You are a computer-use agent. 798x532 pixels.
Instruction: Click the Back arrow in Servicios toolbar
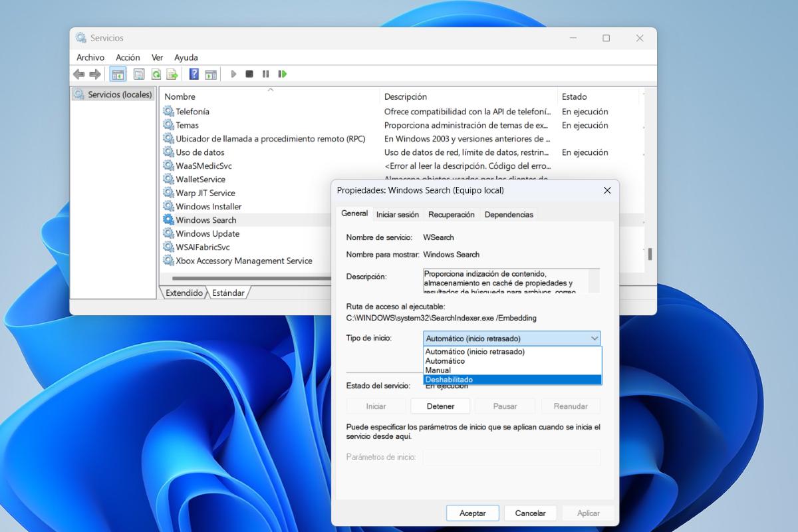tap(79, 74)
